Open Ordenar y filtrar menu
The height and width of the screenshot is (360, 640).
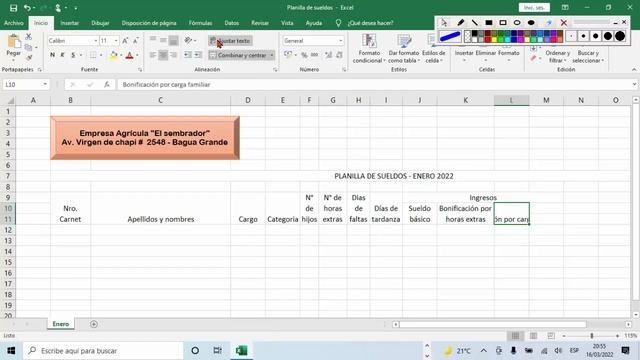558,56
